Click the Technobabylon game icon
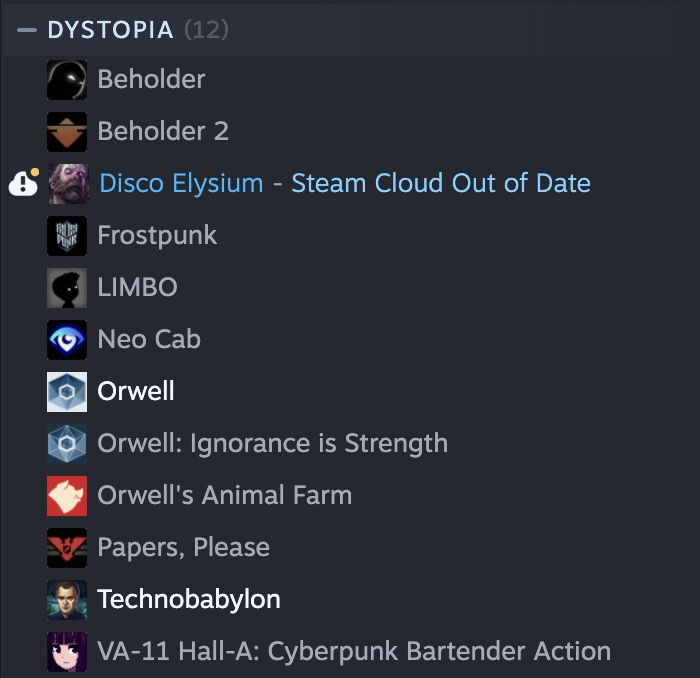Viewport: 700px width, 678px height. tap(67, 600)
